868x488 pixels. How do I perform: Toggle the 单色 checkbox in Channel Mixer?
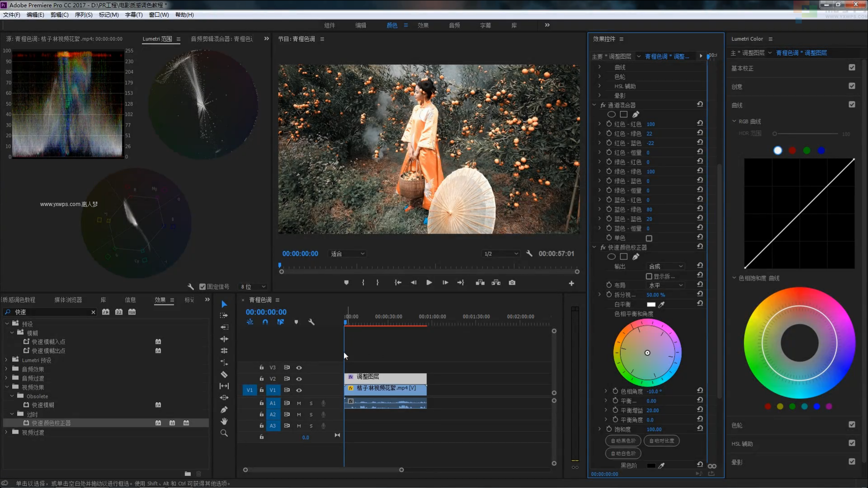point(649,238)
